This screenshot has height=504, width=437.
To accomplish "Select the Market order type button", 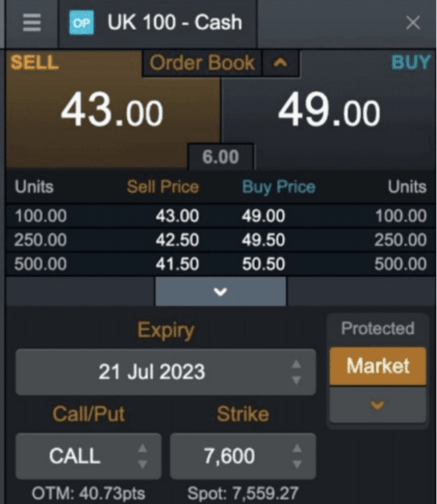I will coord(377,366).
